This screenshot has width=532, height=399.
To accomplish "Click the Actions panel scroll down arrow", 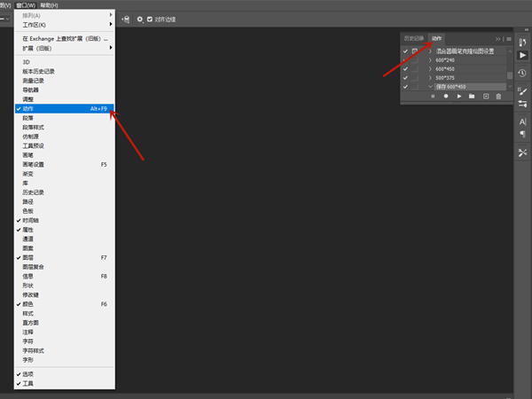I will [510, 87].
